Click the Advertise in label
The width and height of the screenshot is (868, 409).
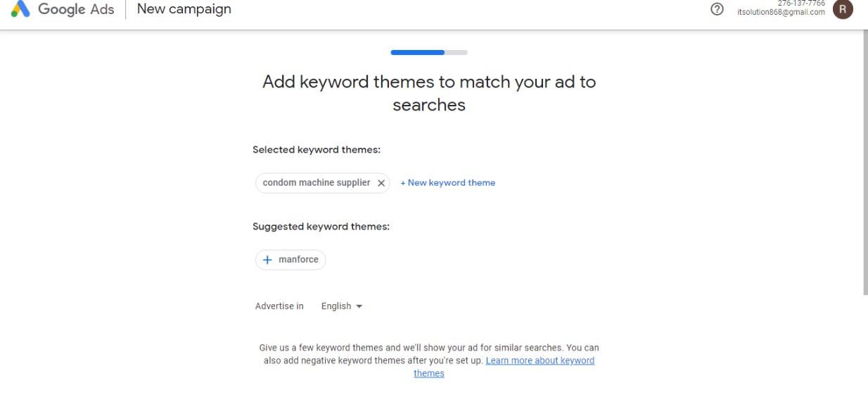pos(279,306)
